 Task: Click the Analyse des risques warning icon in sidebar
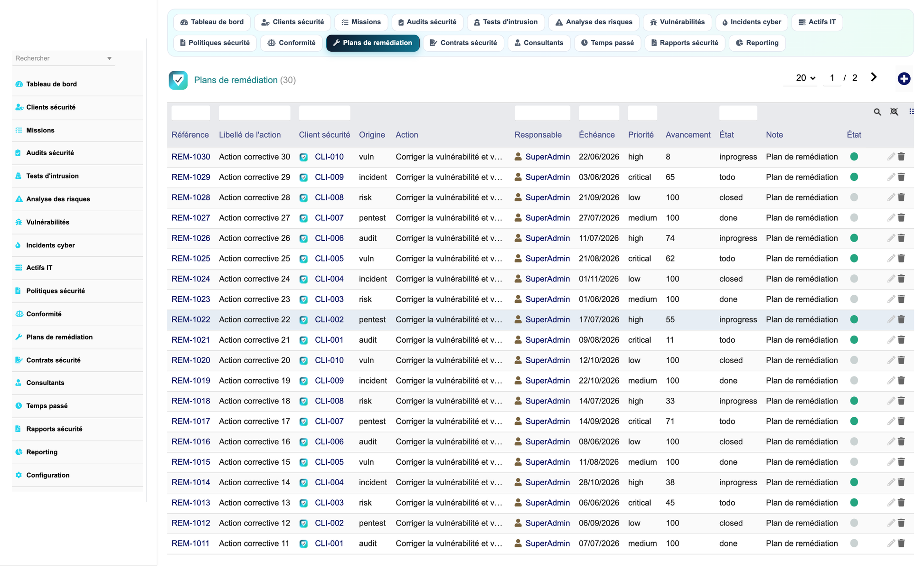coord(19,199)
